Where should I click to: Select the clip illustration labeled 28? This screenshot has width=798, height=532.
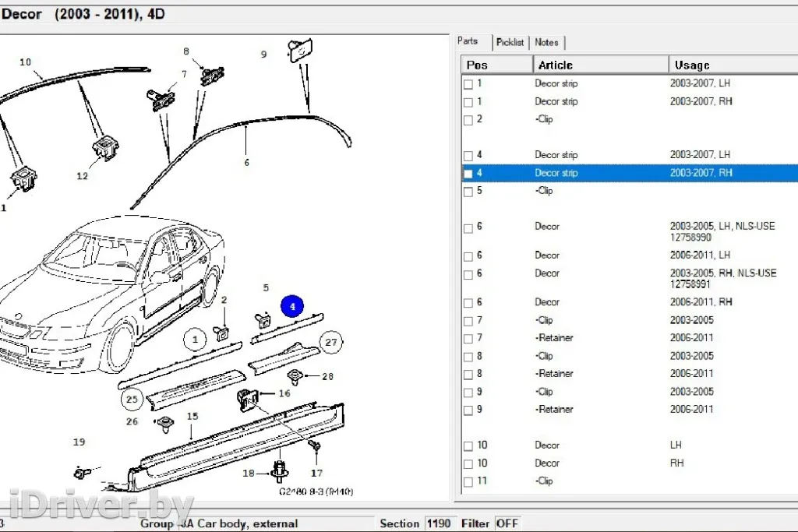pos(296,377)
